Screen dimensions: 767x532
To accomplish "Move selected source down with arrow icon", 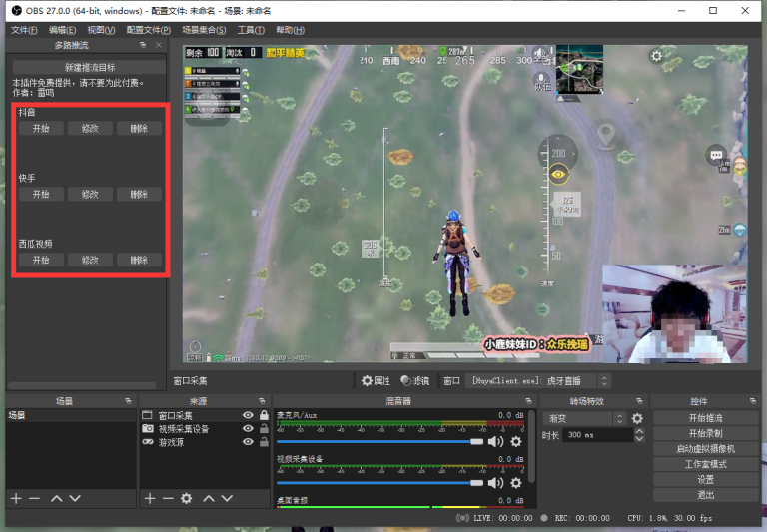I will (x=228, y=497).
